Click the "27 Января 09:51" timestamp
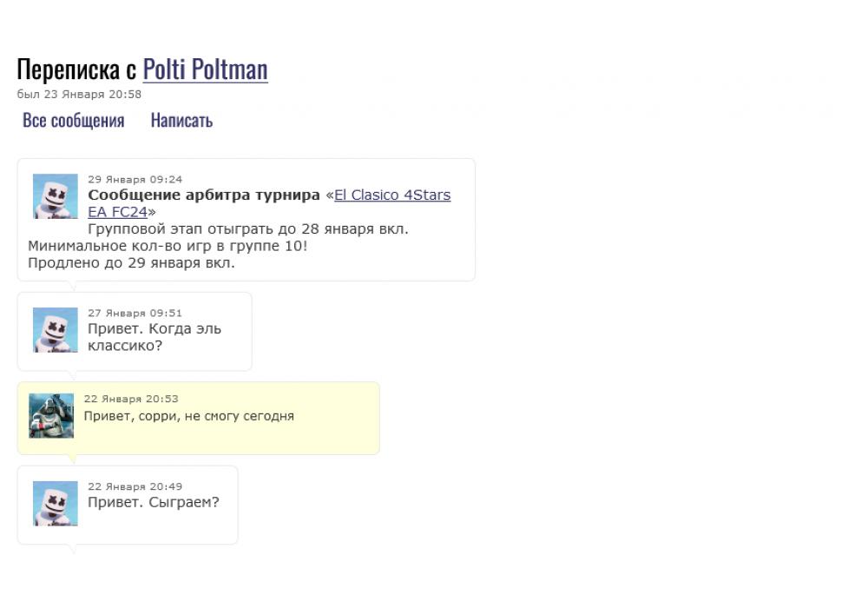Screen dimensions: 868x608 pos(135,313)
